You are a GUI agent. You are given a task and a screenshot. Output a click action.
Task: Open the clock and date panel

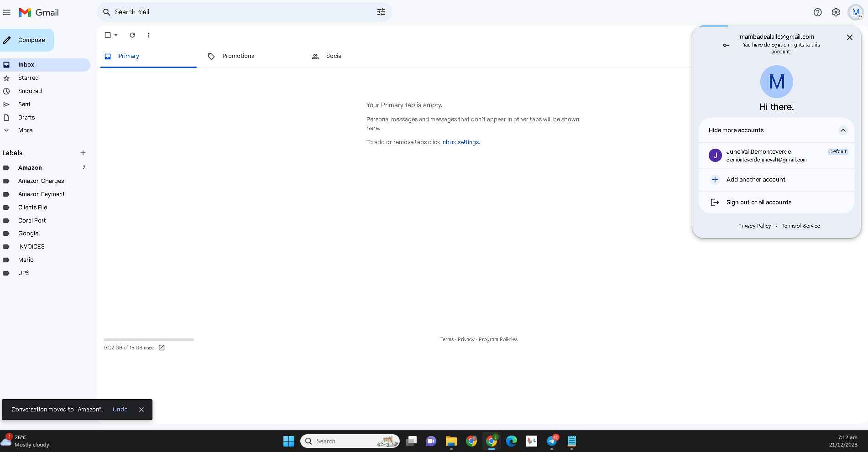click(843, 441)
